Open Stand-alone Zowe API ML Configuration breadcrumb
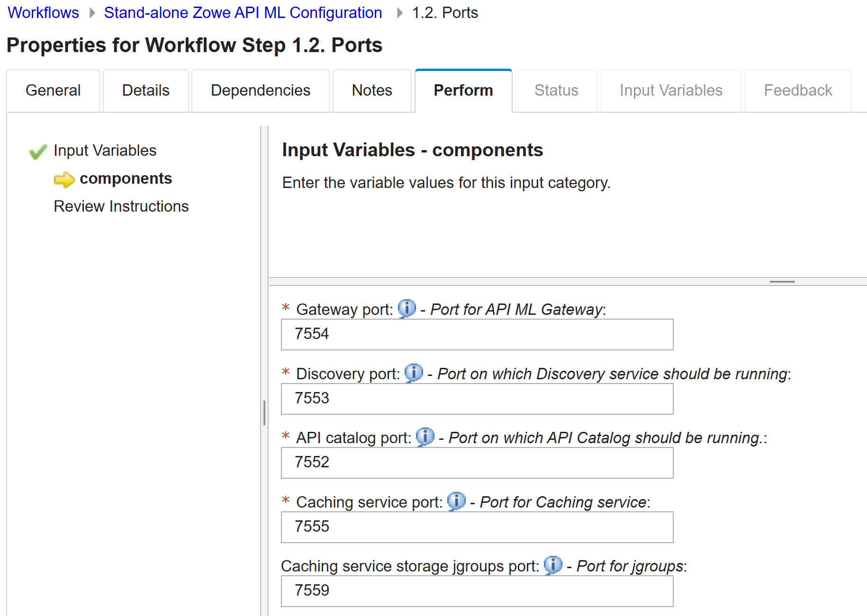The image size is (867, 616). tap(243, 12)
